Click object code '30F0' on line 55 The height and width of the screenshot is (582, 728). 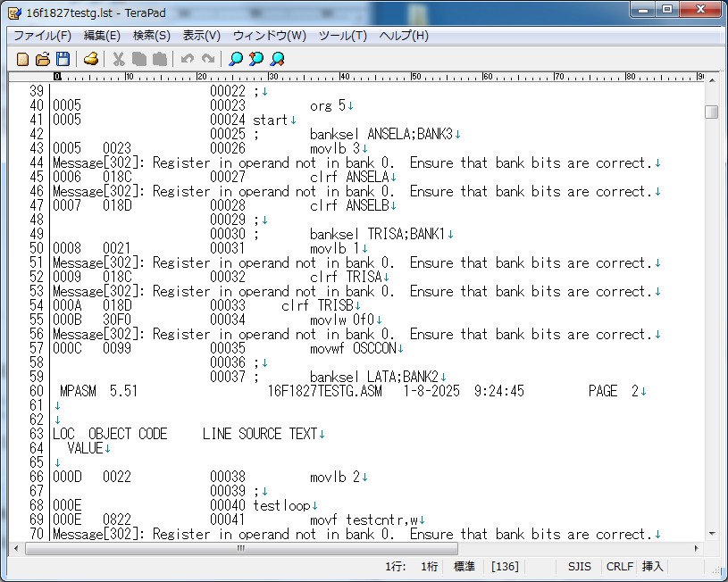point(117,320)
